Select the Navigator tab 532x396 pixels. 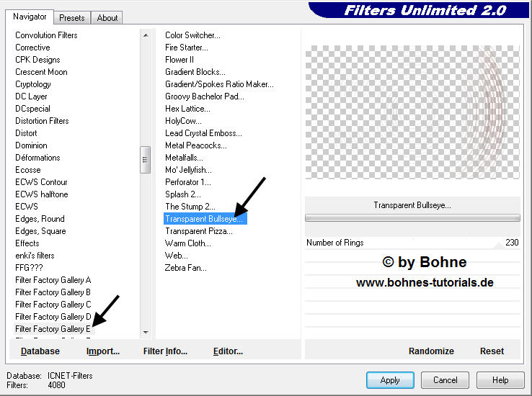(x=30, y=17)
